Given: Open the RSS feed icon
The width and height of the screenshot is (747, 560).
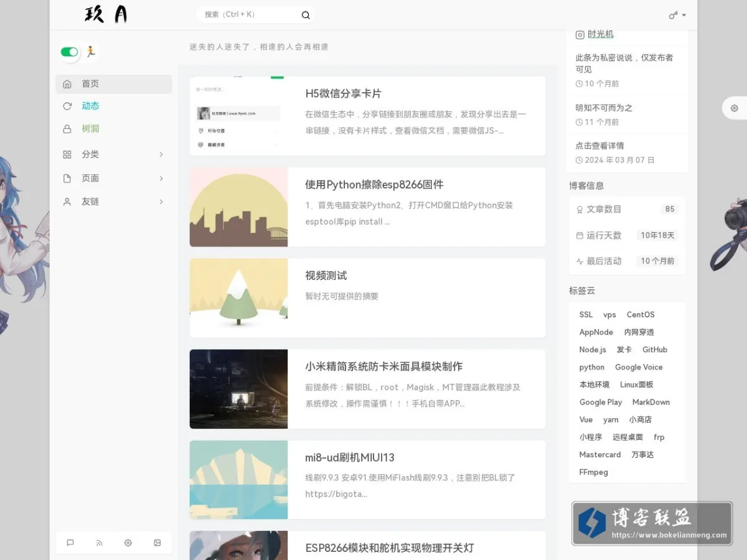Looking at the screenshot, I should (99, 543).
